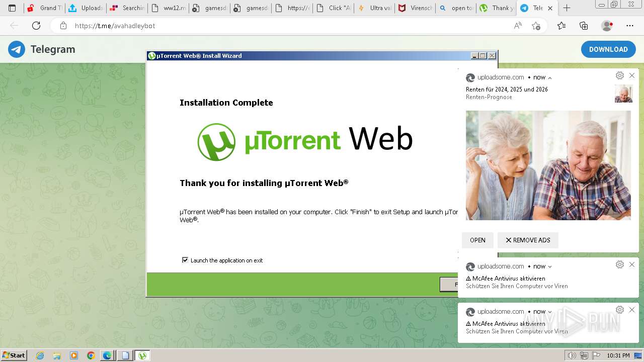Switch to the ww12.m browser tab
Screen dimensions: 644x362
click(168, 8)
